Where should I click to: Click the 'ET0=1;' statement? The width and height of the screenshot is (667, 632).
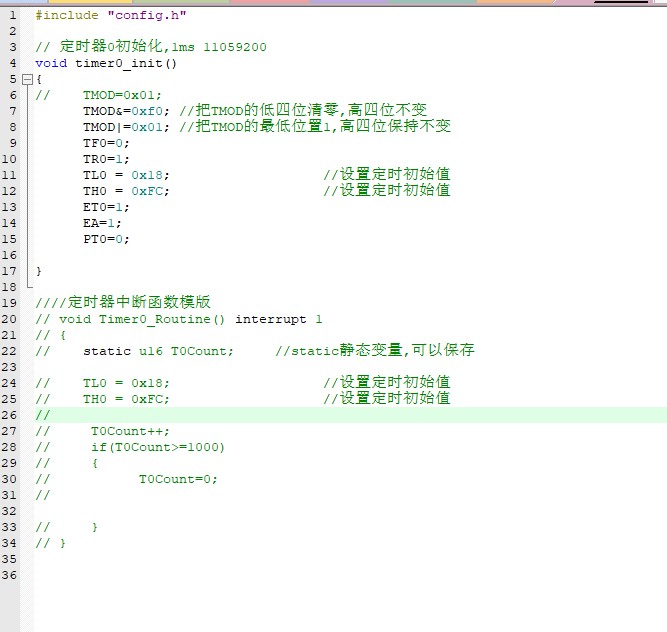point(106,207)
